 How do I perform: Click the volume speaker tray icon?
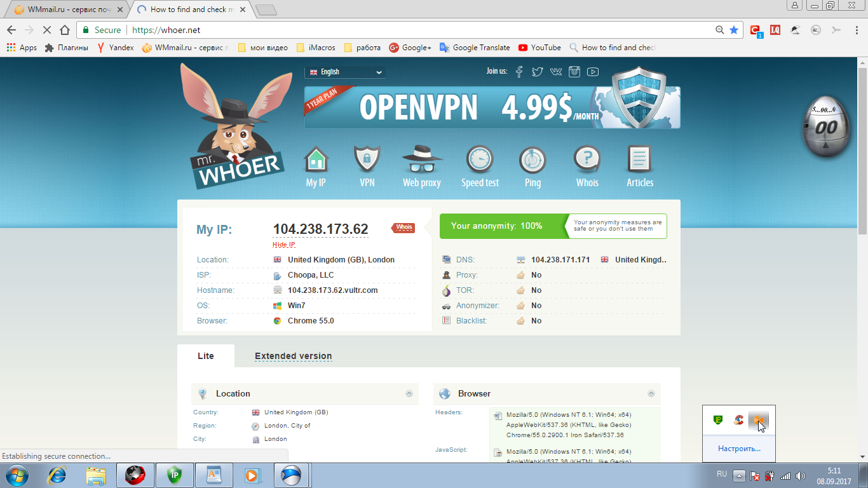point(801,475)
